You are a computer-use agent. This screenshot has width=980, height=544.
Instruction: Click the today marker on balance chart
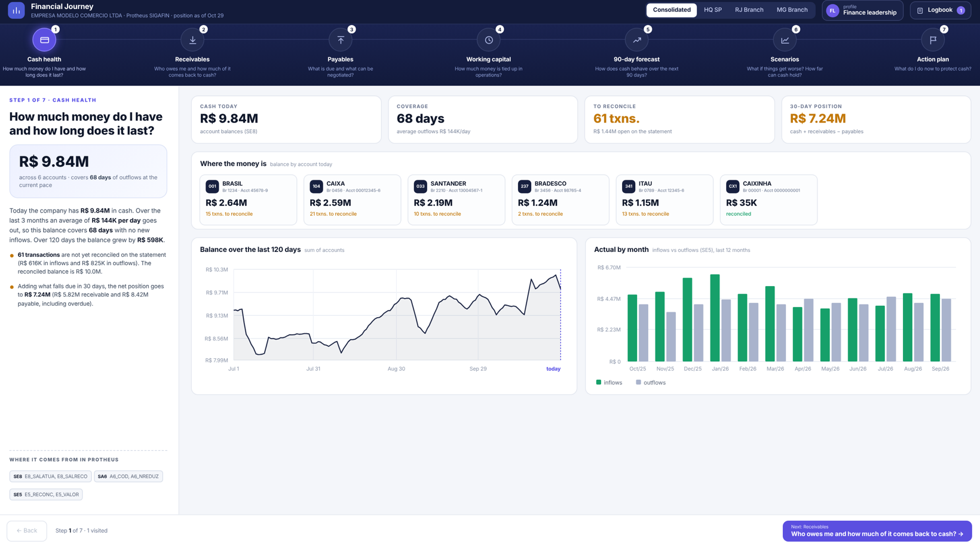tap(553, 369)
